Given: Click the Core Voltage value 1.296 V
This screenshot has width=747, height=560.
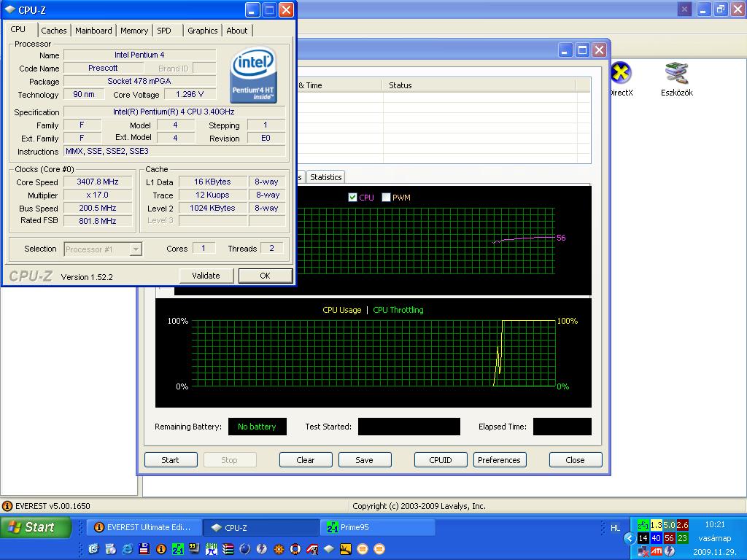Looking at the screenshot, I should [x=190, y=94].
